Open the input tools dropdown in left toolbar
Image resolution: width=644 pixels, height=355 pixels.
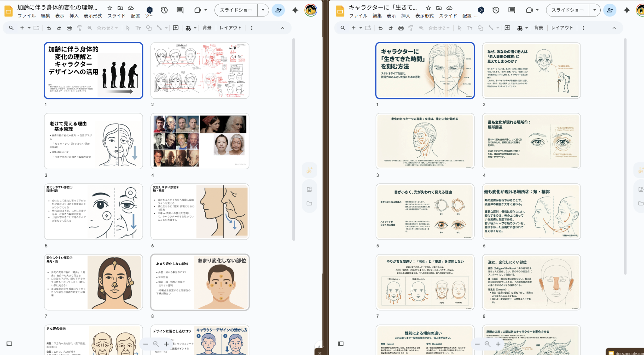194,28
